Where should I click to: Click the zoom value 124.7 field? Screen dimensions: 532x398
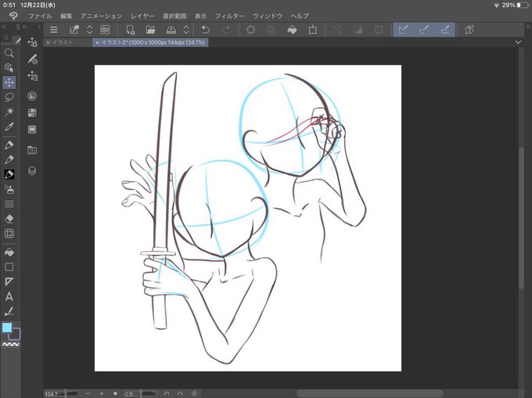(x=51, y=394)
